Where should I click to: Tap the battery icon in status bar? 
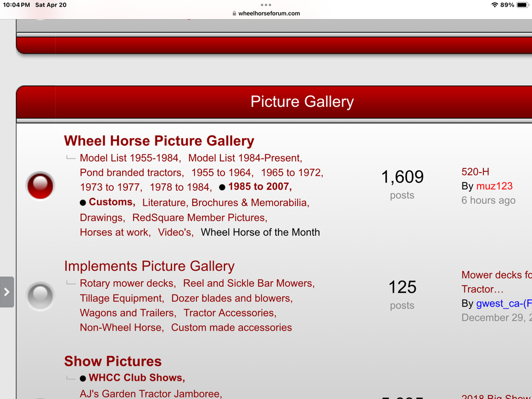[x=522, y=5]
